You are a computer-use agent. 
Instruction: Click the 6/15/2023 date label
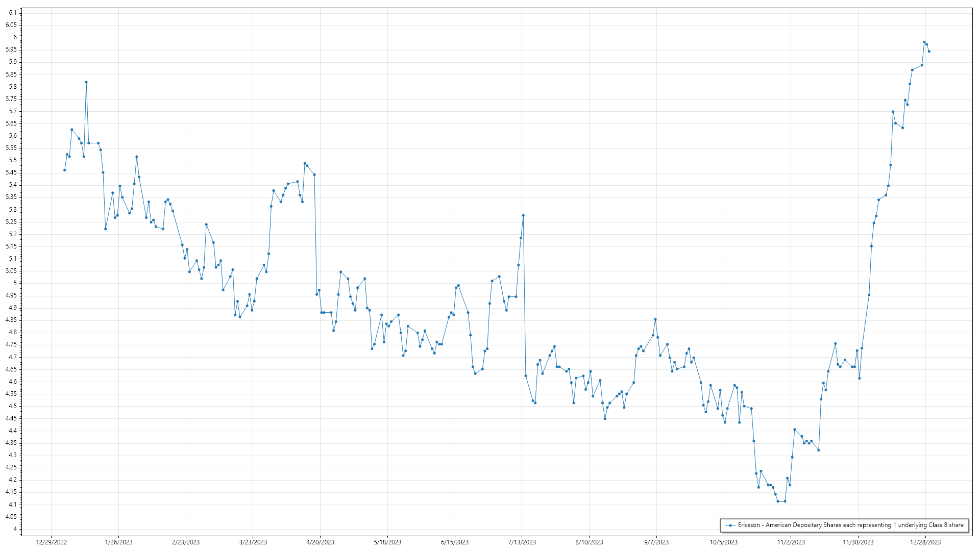(x=455, y=542)
